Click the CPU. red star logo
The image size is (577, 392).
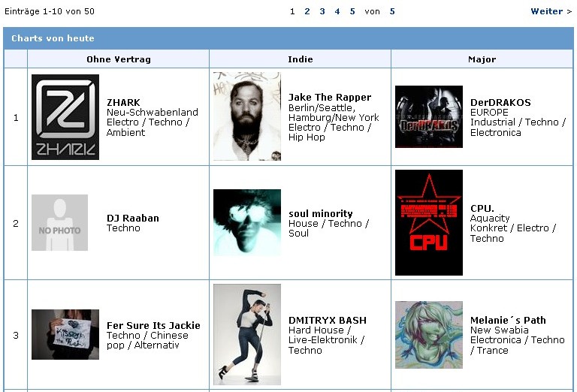point(429,222)
